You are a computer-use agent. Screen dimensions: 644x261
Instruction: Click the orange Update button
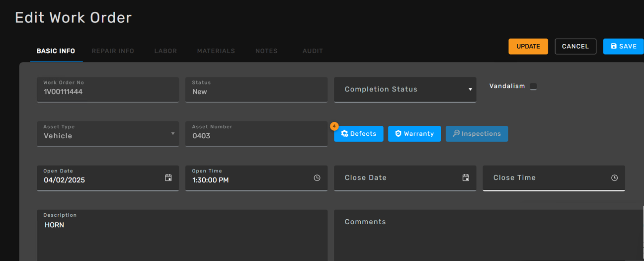point(528,46)
